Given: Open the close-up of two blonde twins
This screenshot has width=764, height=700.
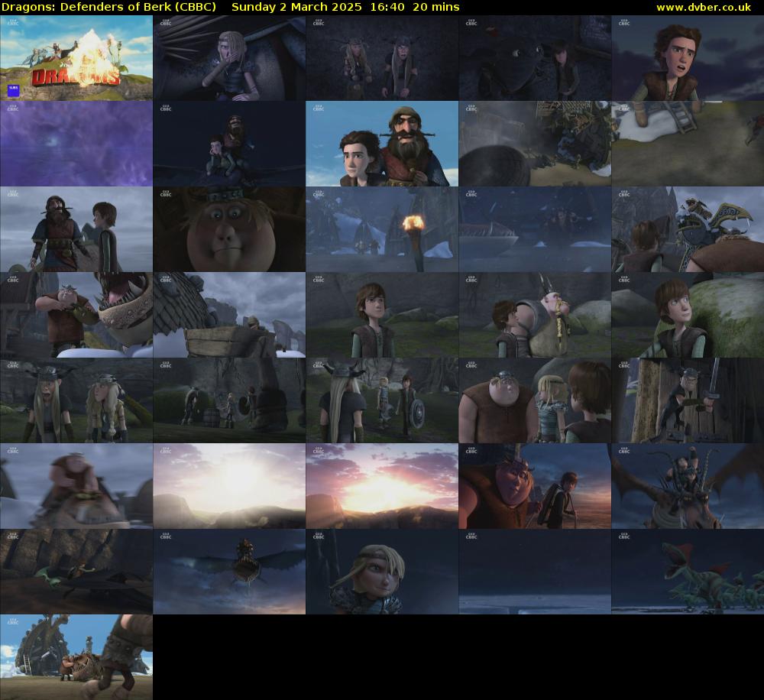Looking at the screenshot, I should [76, 400].
